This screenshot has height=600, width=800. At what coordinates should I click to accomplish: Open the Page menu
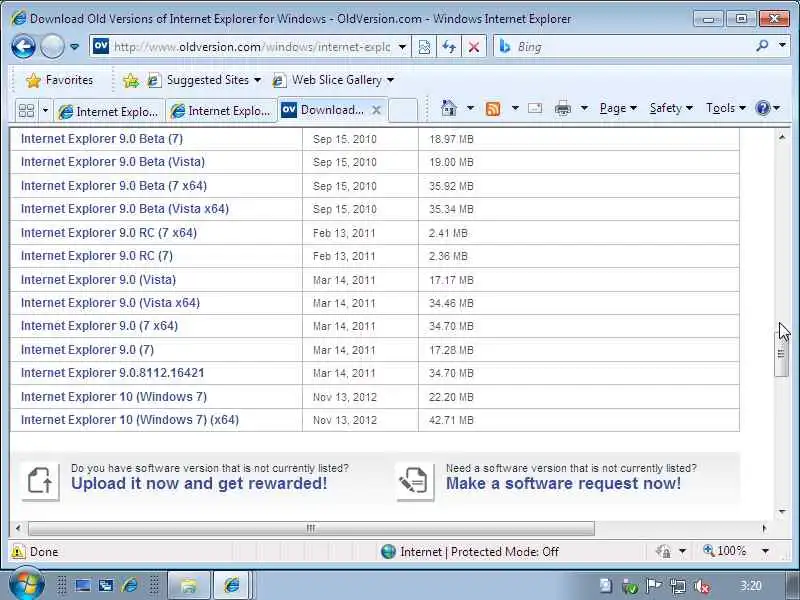[x=618, y=108]
